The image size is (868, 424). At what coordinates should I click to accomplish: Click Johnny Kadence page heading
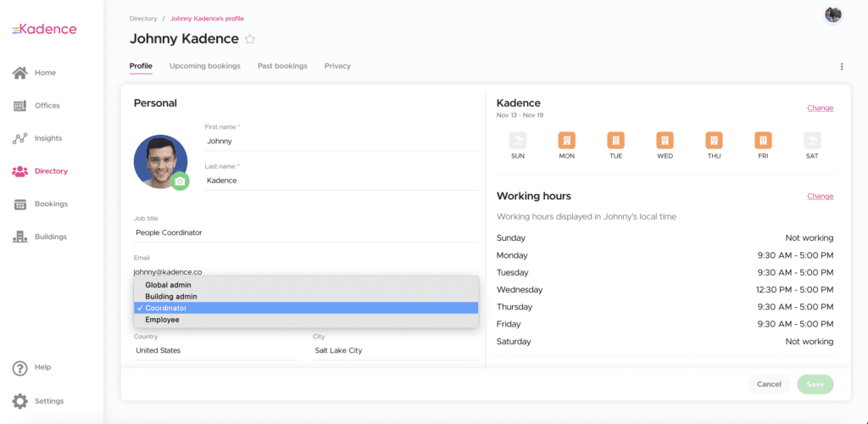[x=184, y=39]
